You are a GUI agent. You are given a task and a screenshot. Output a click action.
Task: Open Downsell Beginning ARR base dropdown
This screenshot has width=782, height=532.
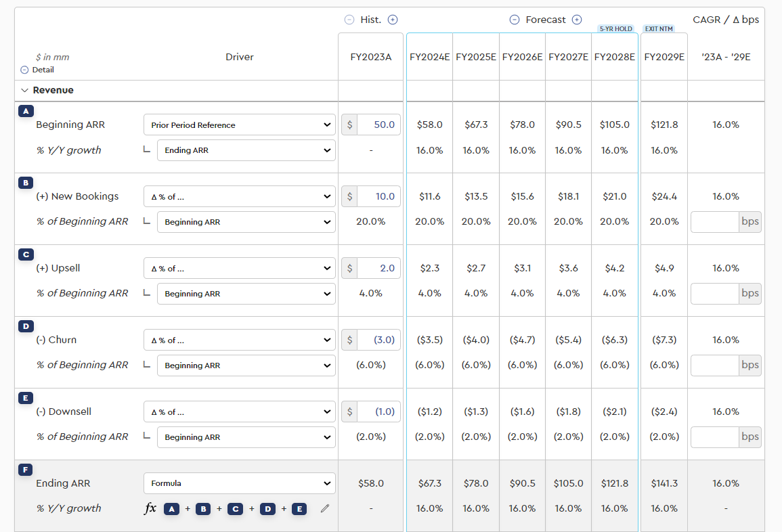pyautogui.click(x=246, y=437)
